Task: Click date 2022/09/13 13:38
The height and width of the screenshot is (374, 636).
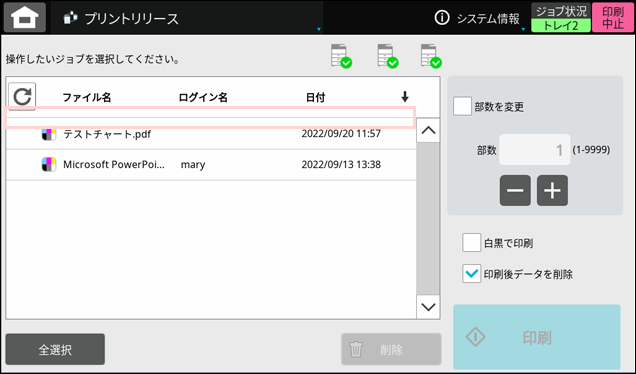Action: tap(341, 164)
